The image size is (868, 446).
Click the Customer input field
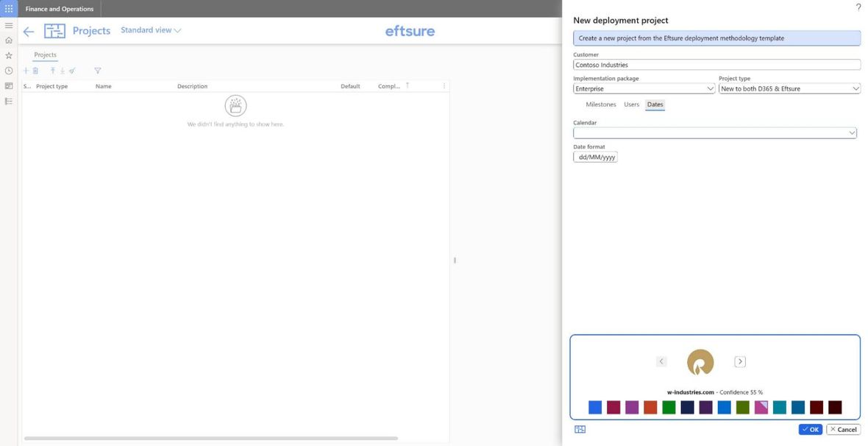pos(717,65)
